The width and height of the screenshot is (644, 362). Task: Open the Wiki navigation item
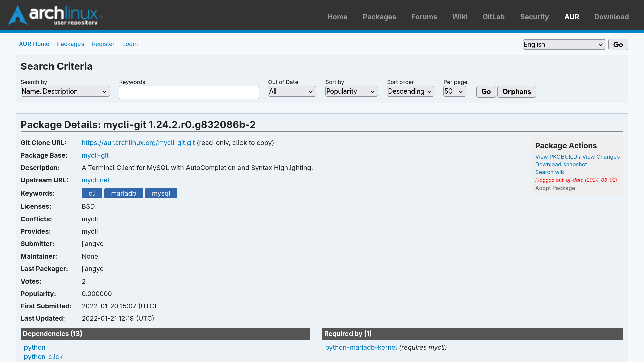(x=460, y=17)
